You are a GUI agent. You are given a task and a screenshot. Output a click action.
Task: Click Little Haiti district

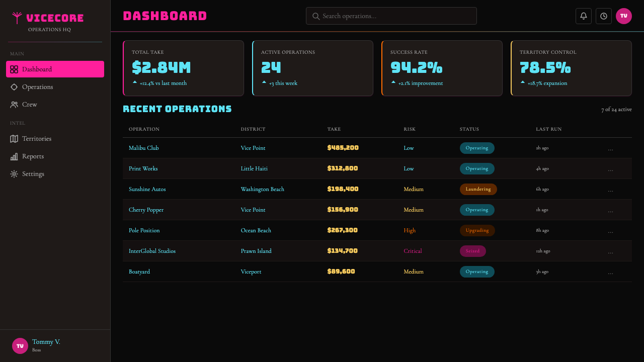254,168
